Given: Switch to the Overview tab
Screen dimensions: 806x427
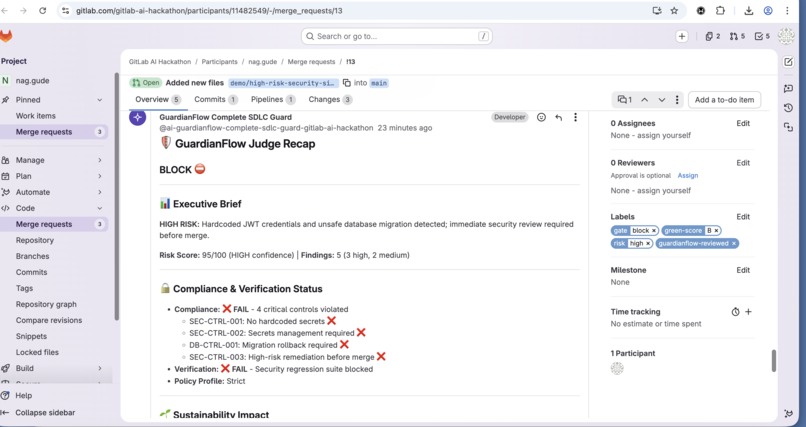Looking at the screenshot, I should coord(158,100).
